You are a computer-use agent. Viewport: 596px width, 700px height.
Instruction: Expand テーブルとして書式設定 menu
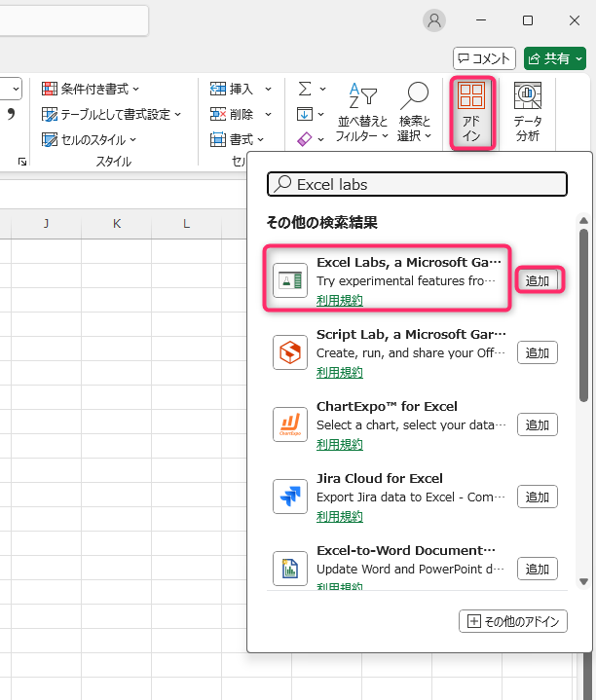tap(111, 114)
